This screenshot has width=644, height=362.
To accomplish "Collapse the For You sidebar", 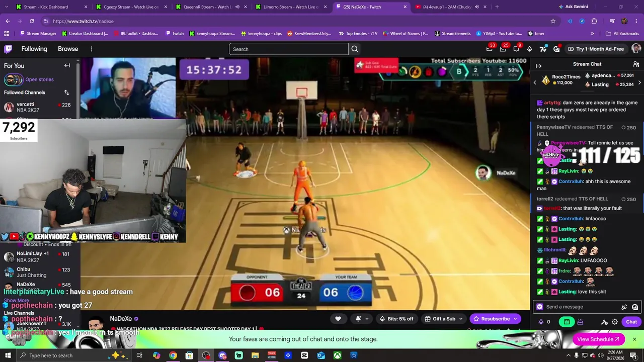I will (67, 65).
